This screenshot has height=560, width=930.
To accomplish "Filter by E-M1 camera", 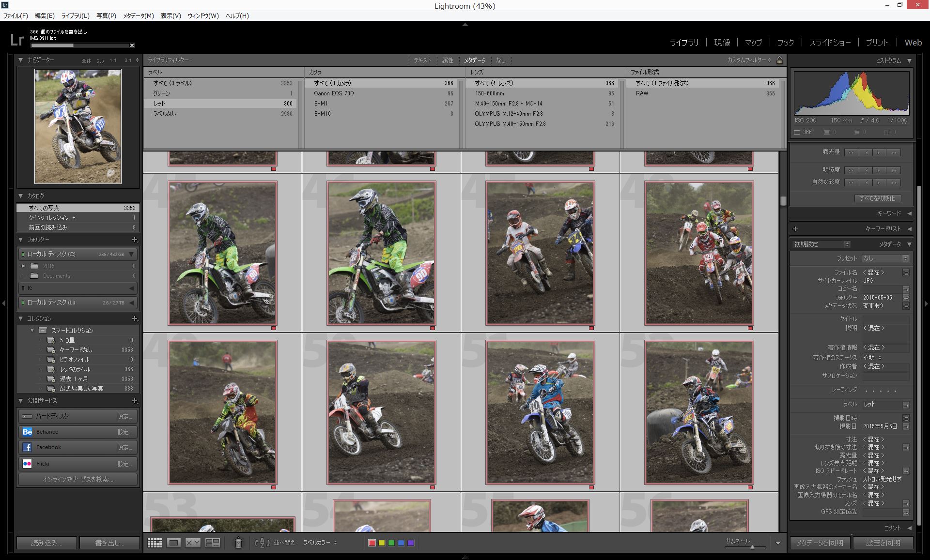I will [x=321, y=104].
